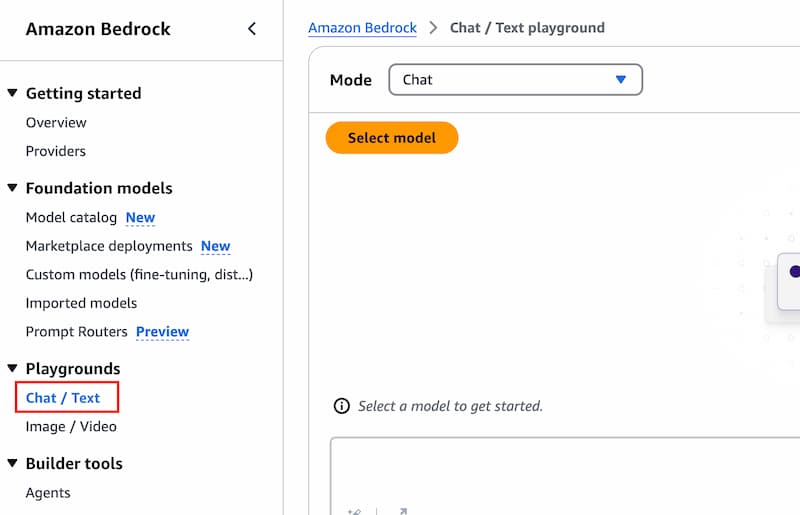Open Marketplace deployments in sidebar
This screenshot has height=515, width=800.
tap(109, 246)
